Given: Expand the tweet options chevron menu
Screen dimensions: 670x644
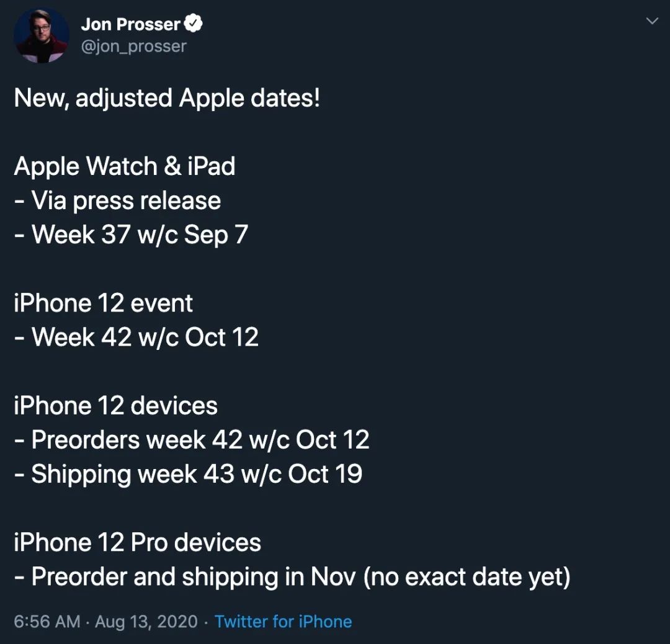Looking at the screenshot, I should pyautogui.click(x=651, y=21).
